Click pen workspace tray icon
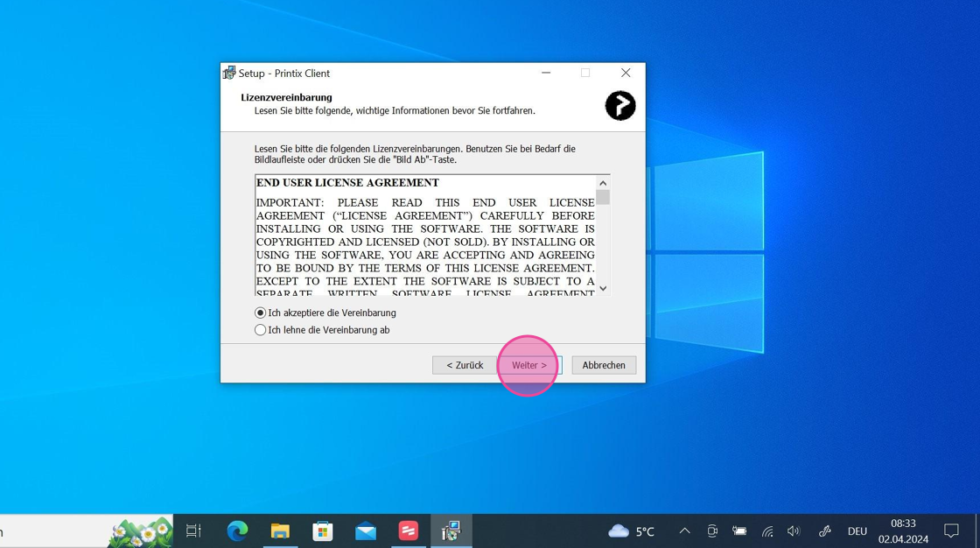Screen dimensions: 980x548 tap(824, 531)
